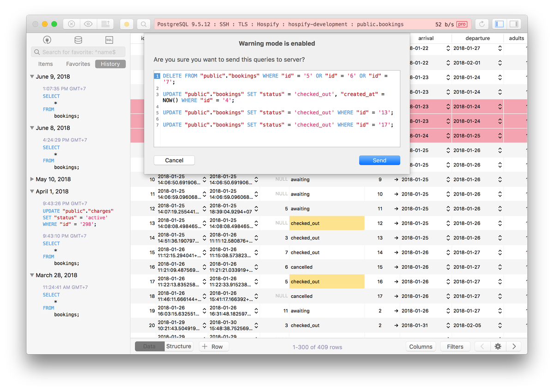
Task: Click the DELETE FROM query line in dialog
Action: [x=276, y=78]
